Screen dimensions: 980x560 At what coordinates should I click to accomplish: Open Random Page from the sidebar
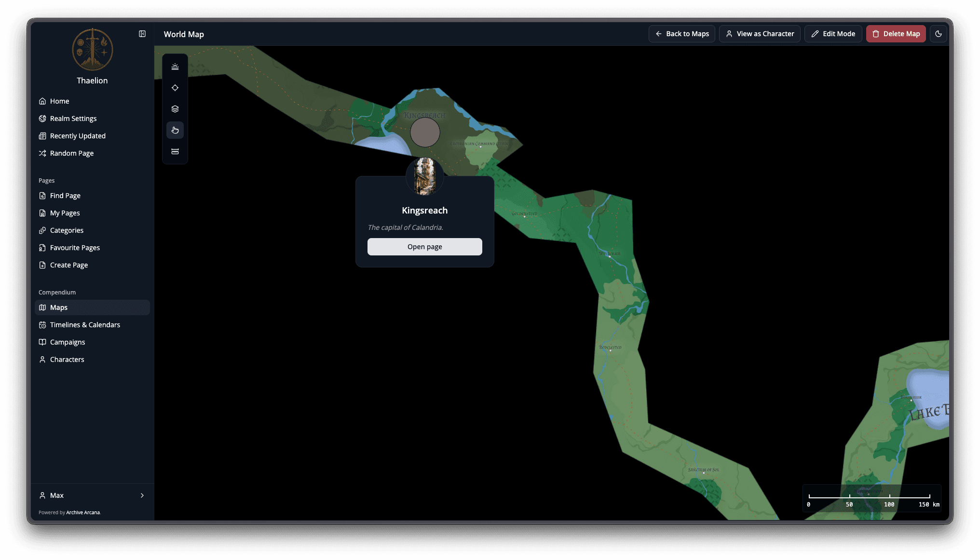[72, 153]
